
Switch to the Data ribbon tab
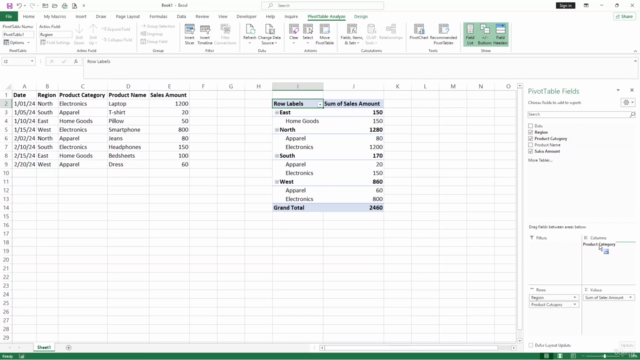(x=181, y=16)
